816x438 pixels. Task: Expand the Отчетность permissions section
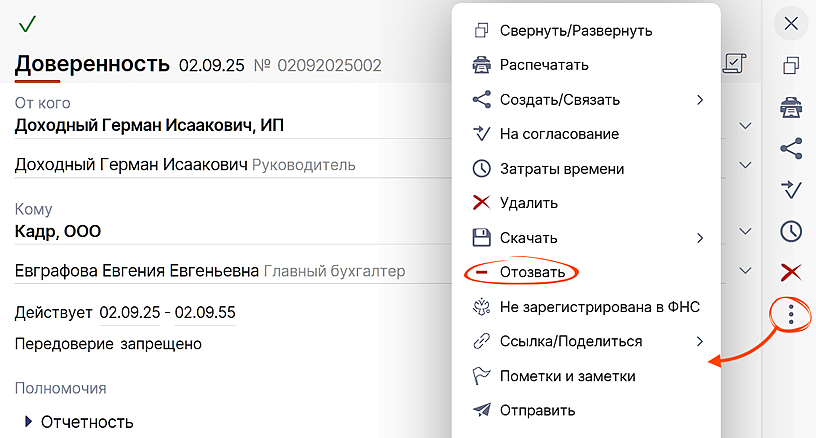[29, 422]
